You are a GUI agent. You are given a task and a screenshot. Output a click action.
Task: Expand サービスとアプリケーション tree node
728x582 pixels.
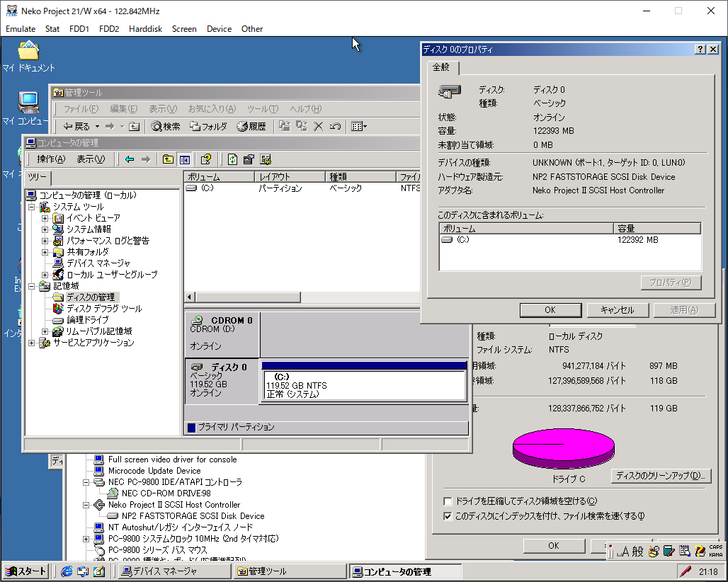[32, 343]
